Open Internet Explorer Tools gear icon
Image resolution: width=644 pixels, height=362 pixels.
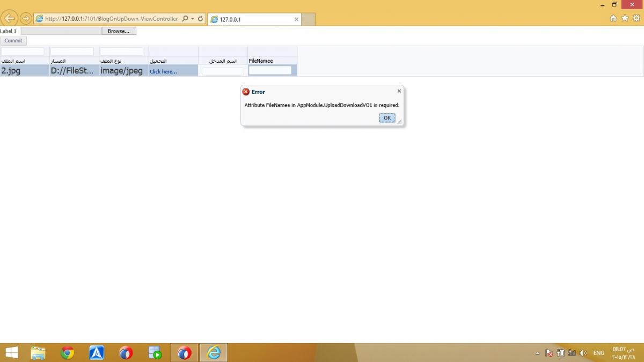[x=636, y=18]
